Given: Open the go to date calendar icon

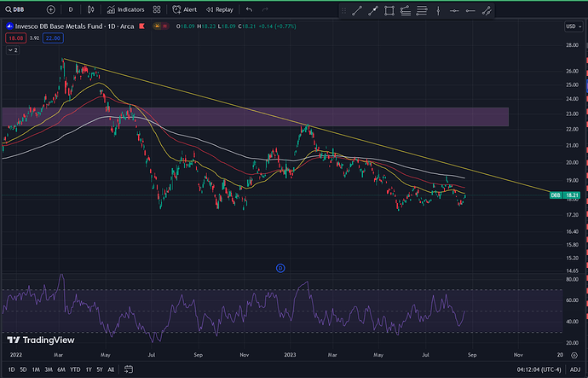Looking at the screenshot, I should 129,369.
